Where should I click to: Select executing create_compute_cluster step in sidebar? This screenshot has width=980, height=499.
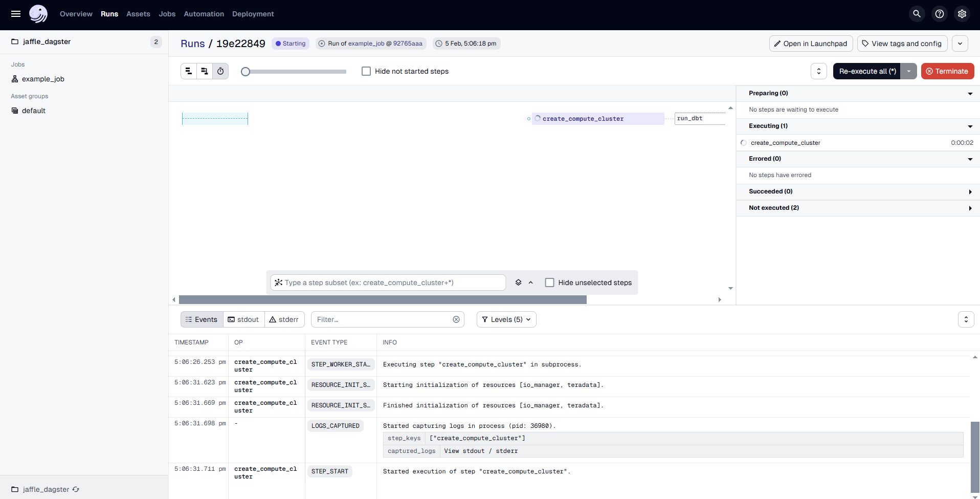point(858,143)
